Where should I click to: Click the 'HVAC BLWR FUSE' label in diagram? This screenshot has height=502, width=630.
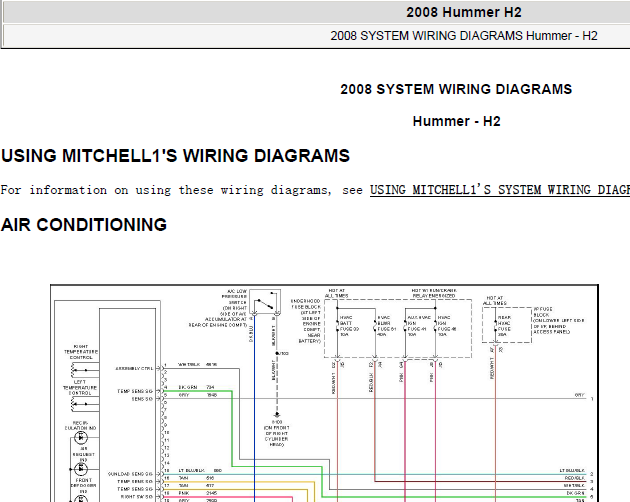pos(387,326)
